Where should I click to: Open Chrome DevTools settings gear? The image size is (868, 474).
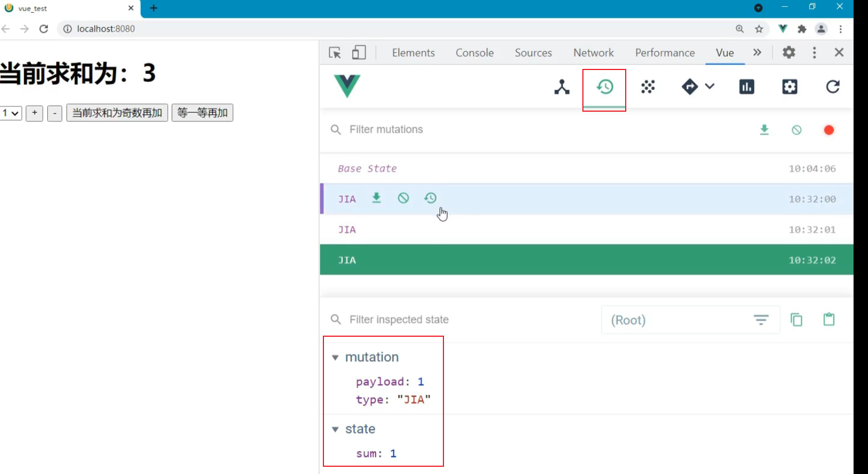click(x=789, y=52)
